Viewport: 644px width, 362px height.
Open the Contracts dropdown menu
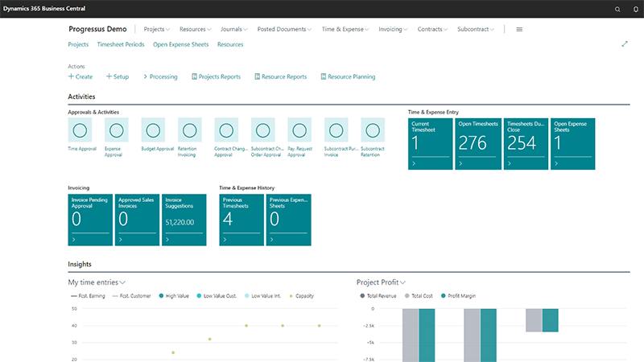tap(432, 29)
